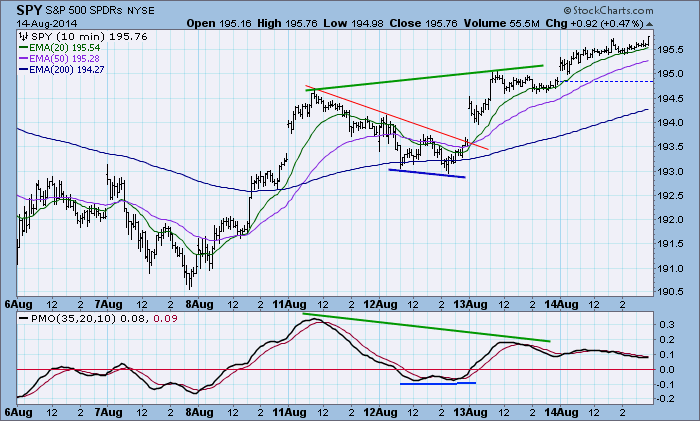
Task: Click the 195.0 price axis label
Action: [x=670, y=74]
